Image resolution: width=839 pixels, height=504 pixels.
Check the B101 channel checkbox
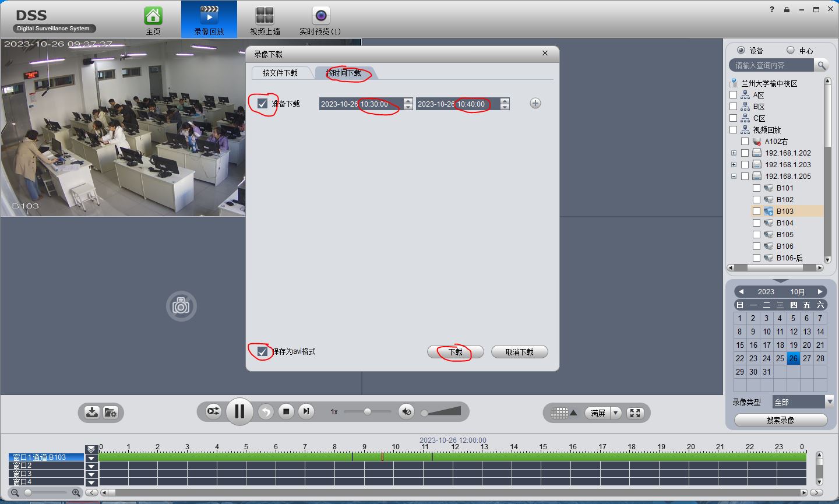coord(757,188)
